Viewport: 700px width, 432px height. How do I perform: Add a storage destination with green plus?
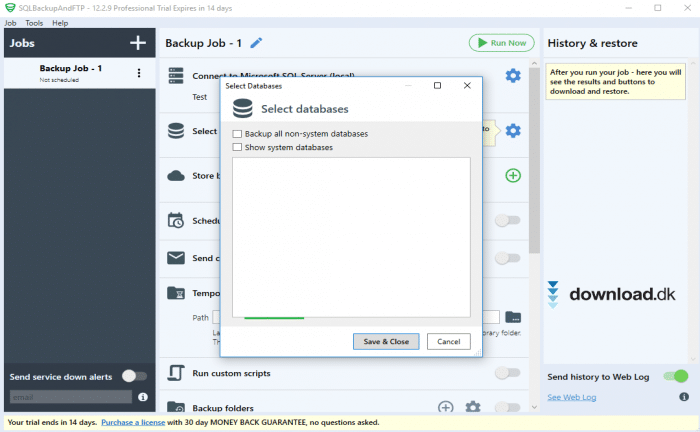pos(513,176)
